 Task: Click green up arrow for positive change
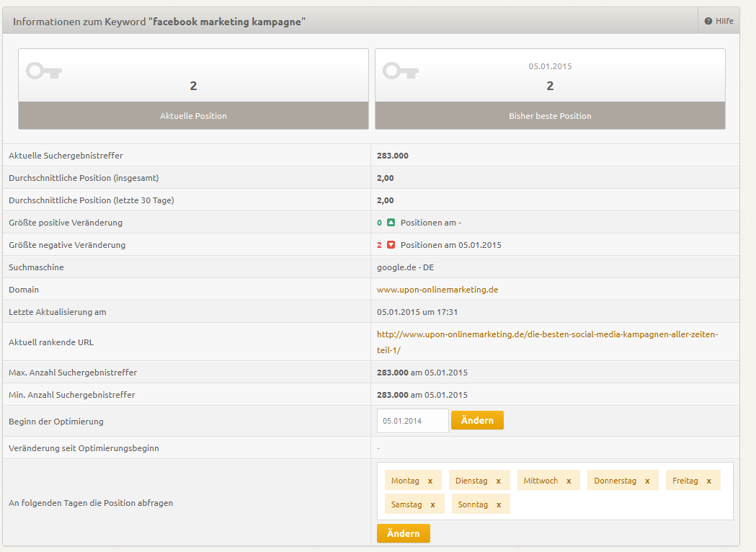pos(391,223)
